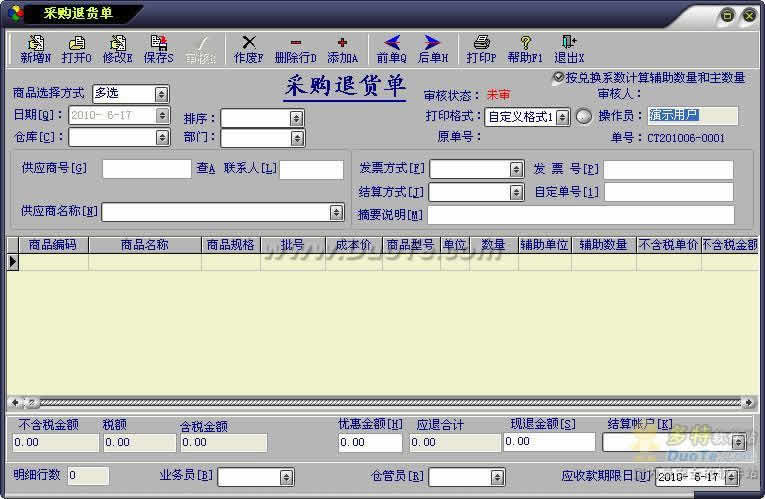Click the grid's horizontal scrollbar track

pos(390,402)
